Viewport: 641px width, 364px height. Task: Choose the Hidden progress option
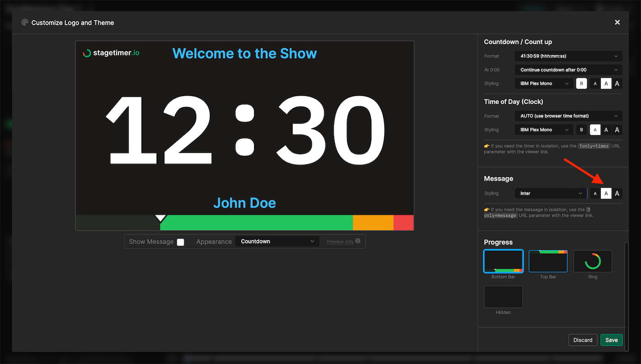(503, 297)
